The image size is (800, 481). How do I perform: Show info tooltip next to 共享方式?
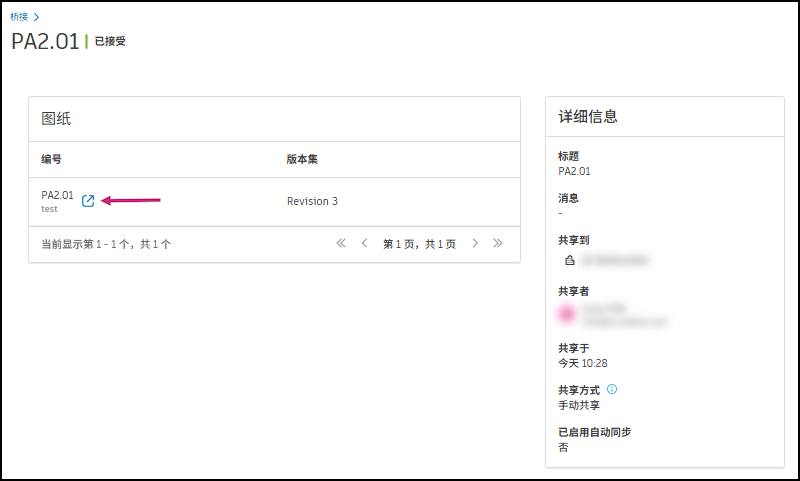click(612, 389)
